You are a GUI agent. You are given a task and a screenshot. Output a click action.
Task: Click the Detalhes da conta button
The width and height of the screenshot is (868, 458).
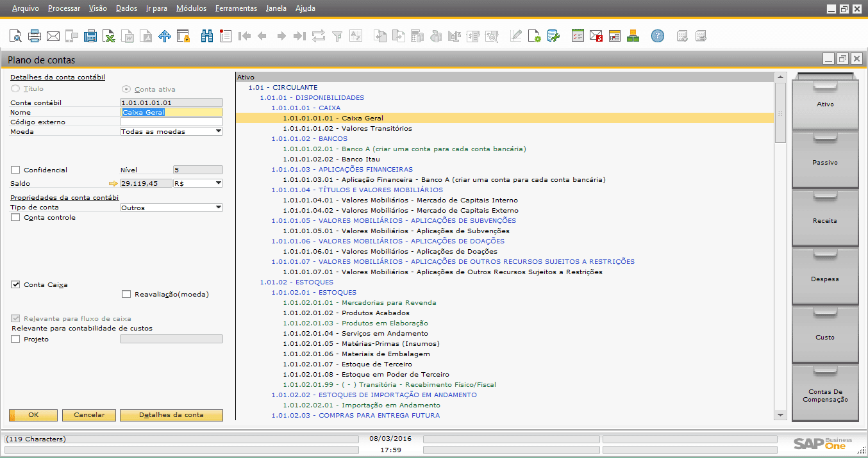(x=171, y=415)
